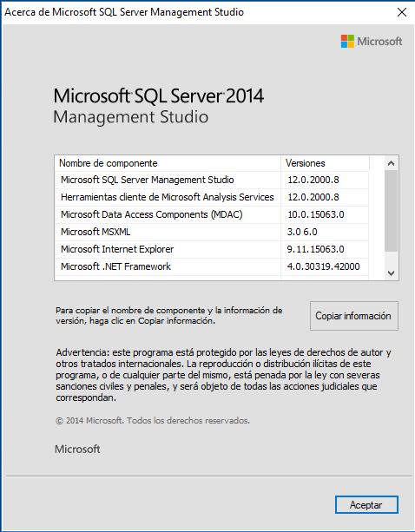Click the Microsoft SQL Server 2014 title
This screenshot has height=532, width=415.
159,95
